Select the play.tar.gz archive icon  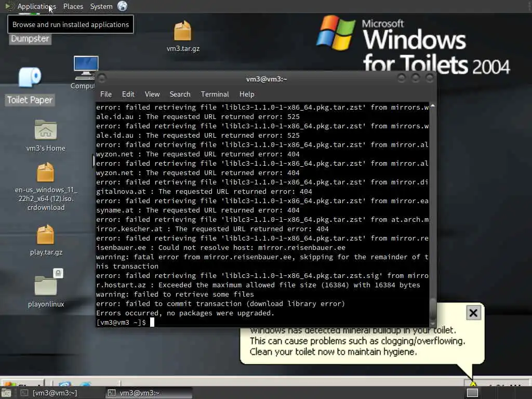tap(46, 240)
